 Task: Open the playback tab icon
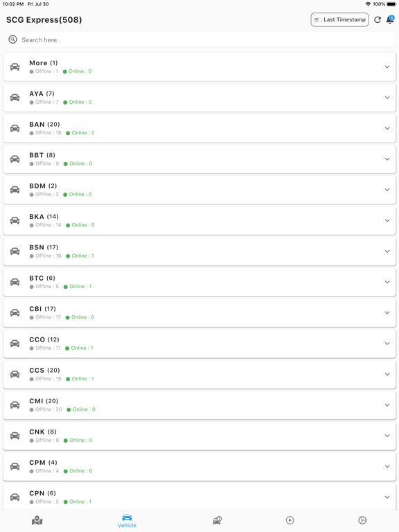point(290,520)
